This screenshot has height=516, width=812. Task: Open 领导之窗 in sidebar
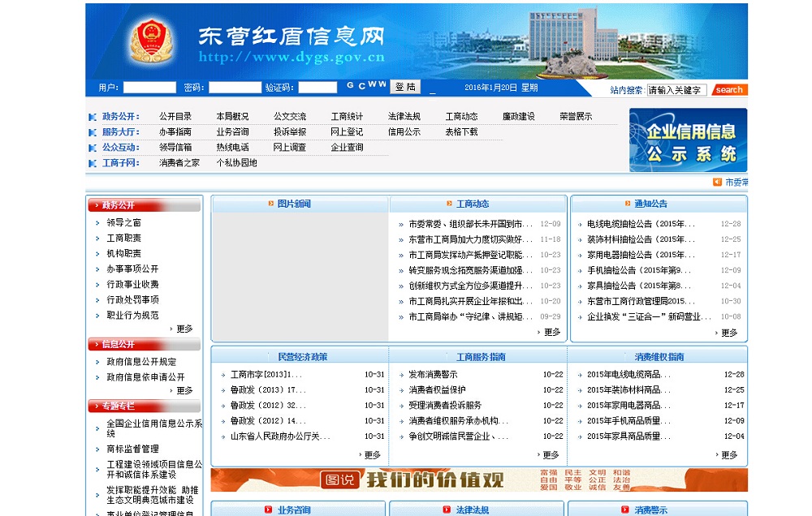123,222
